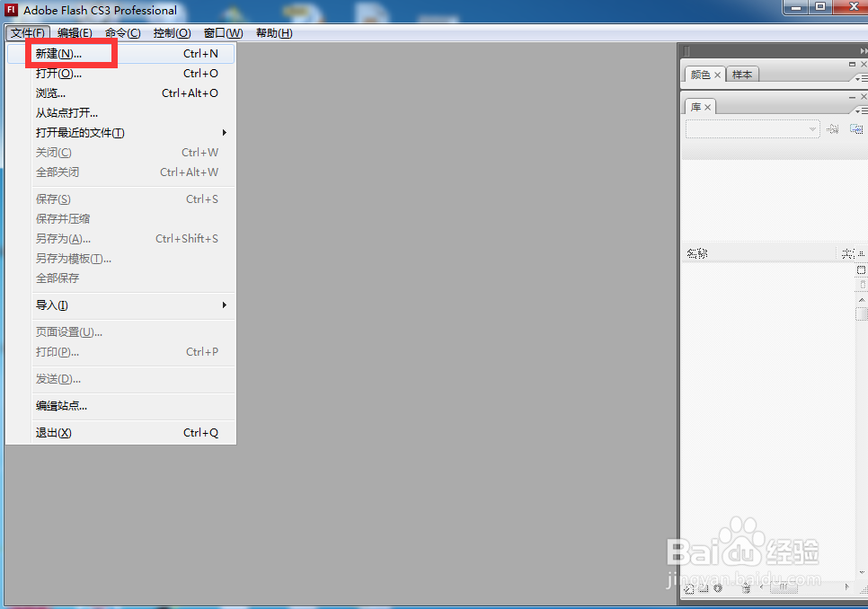Close the 颜色 tab
The height and width of the screenshot is (609, 868).
click(717, 75)
